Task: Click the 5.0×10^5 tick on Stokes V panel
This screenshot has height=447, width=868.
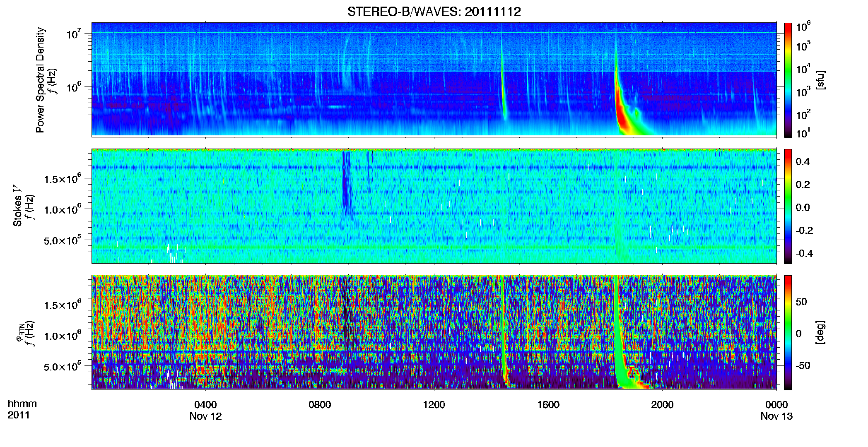Action: [x=62, y=240]
